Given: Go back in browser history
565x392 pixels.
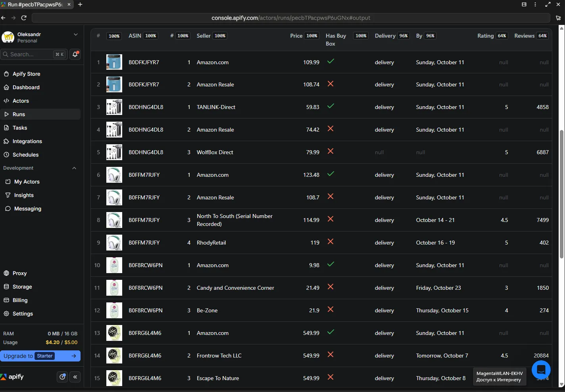Looking at the screenshot, I should click(4, 18).
